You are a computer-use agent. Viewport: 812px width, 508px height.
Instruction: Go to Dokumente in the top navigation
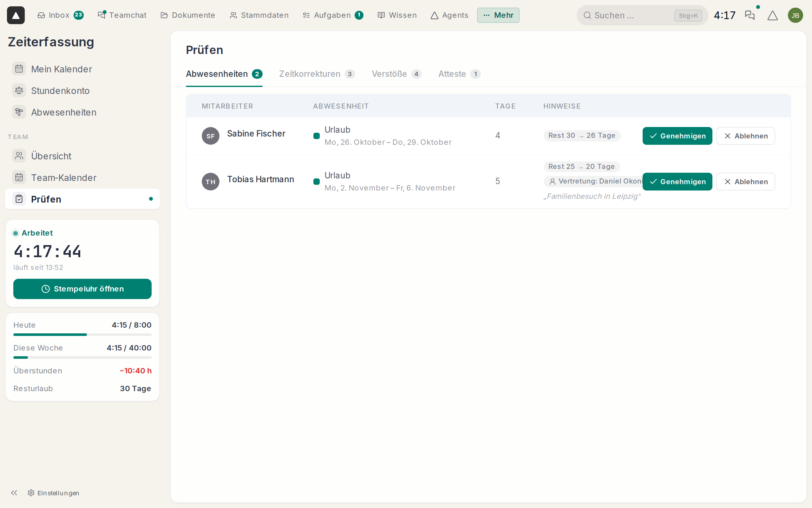pyautogui.click(x=188, y=15)
